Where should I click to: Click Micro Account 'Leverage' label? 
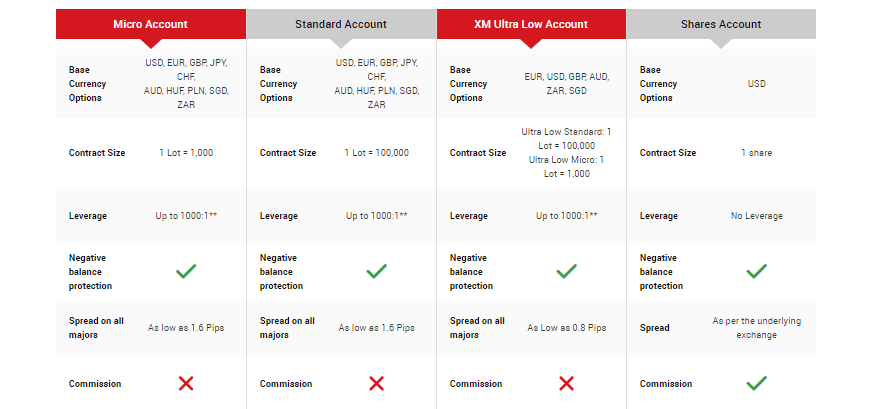pos(88,216)
